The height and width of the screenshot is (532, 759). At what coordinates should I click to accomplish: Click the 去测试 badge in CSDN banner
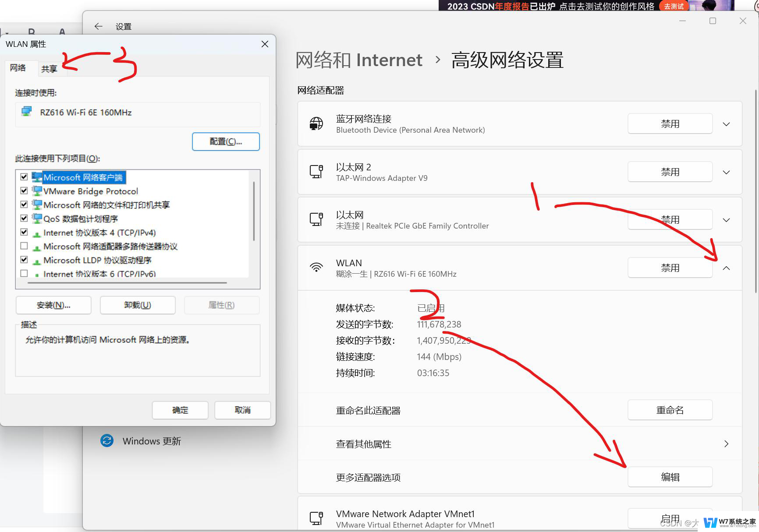pos(674,6)
